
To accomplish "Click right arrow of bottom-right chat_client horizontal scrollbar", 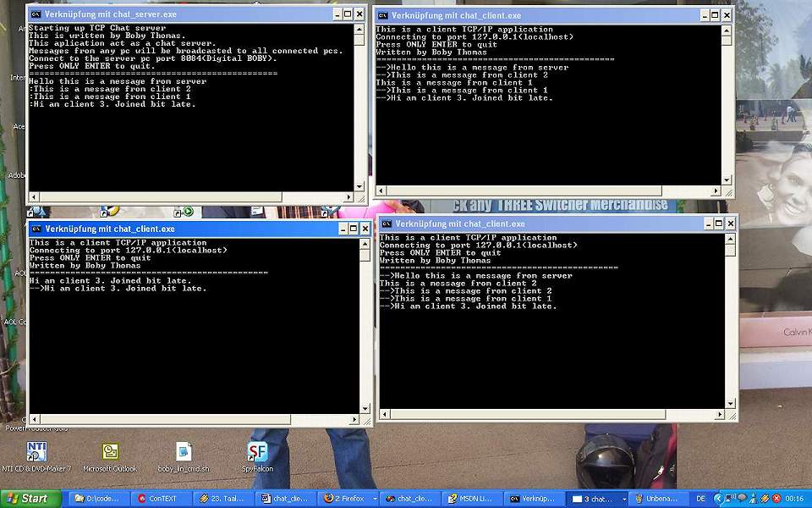I will click(x=720, y=415).
